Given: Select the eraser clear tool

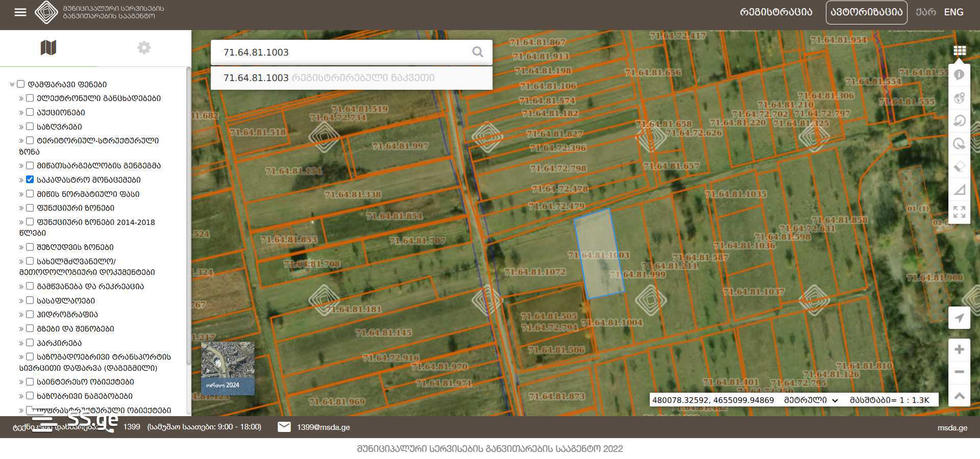Looking at the screenshot, I should coord(959,167).
